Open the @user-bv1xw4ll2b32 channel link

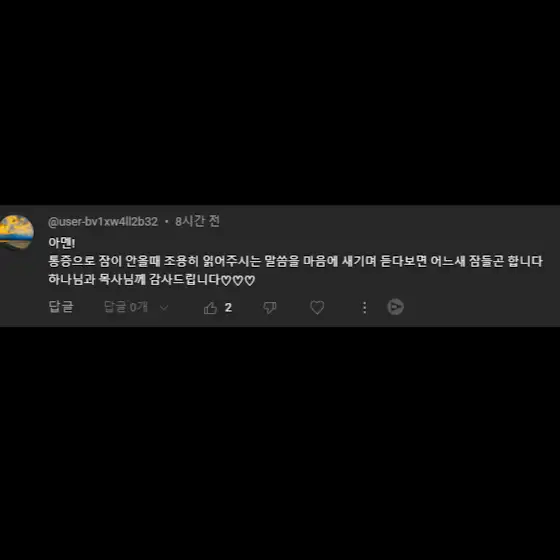pos(103,222)
